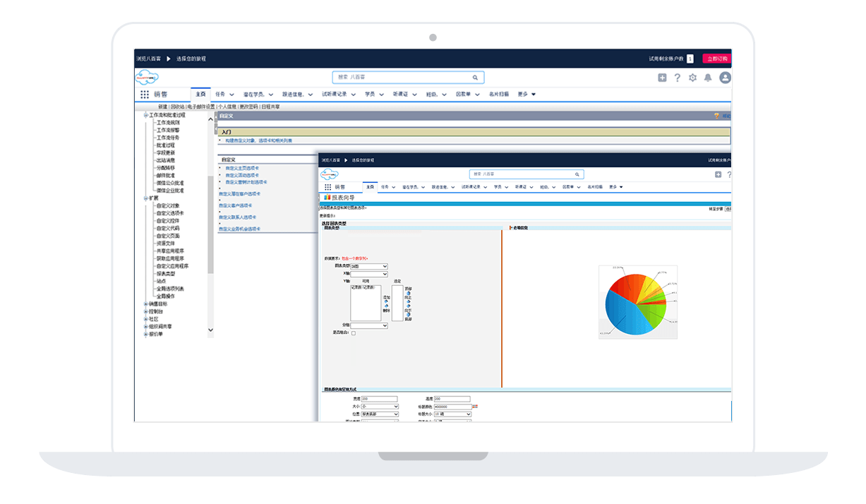Click the 回收站 link in the sub toolbar

(176, 107)
